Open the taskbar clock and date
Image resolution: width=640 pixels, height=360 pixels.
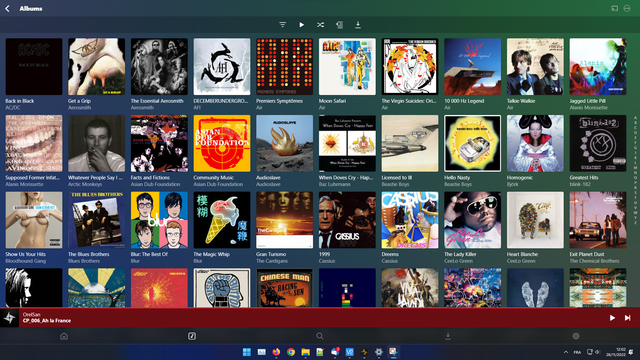[x=616, y=352]
